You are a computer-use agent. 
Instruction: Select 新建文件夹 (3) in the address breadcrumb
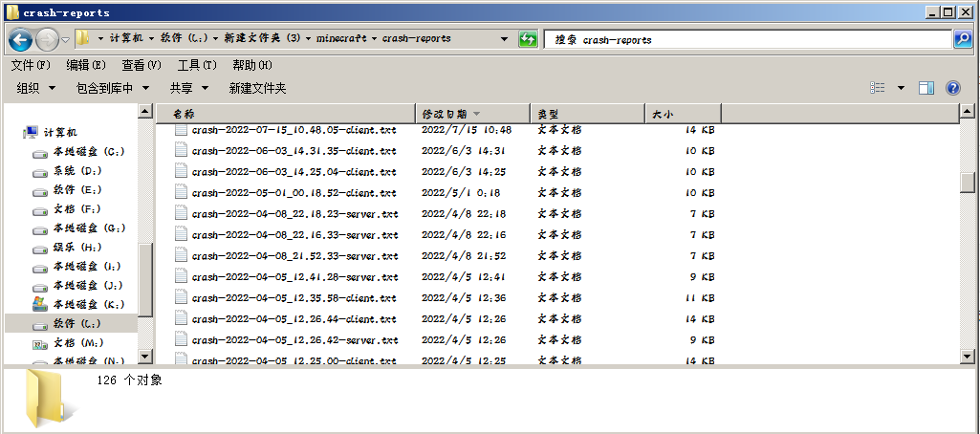(x=263, y=38)
